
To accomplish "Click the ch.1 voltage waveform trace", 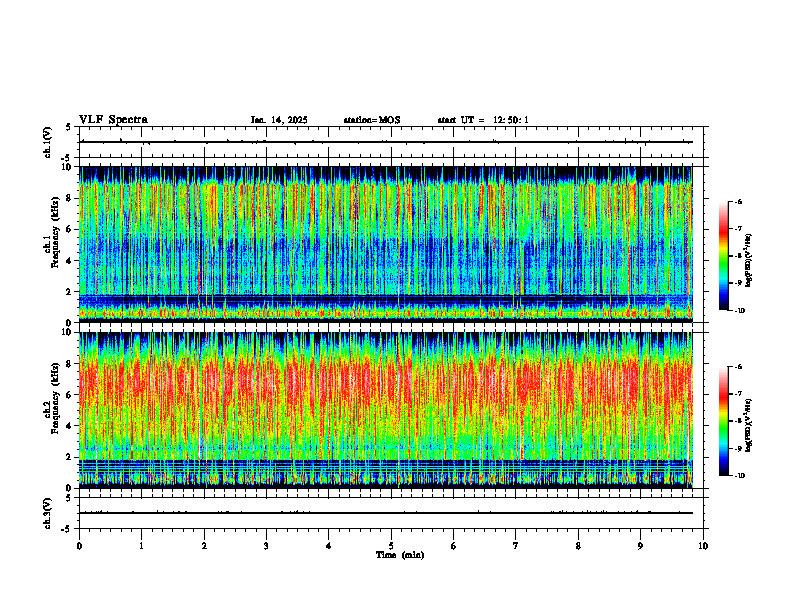I will coord(386,142).
